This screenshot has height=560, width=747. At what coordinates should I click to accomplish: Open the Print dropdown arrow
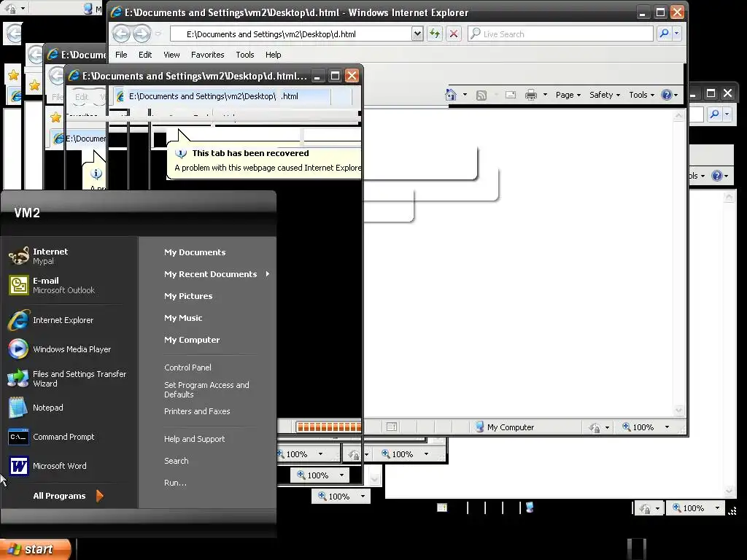pyautogui.click(x=545, y=95)
